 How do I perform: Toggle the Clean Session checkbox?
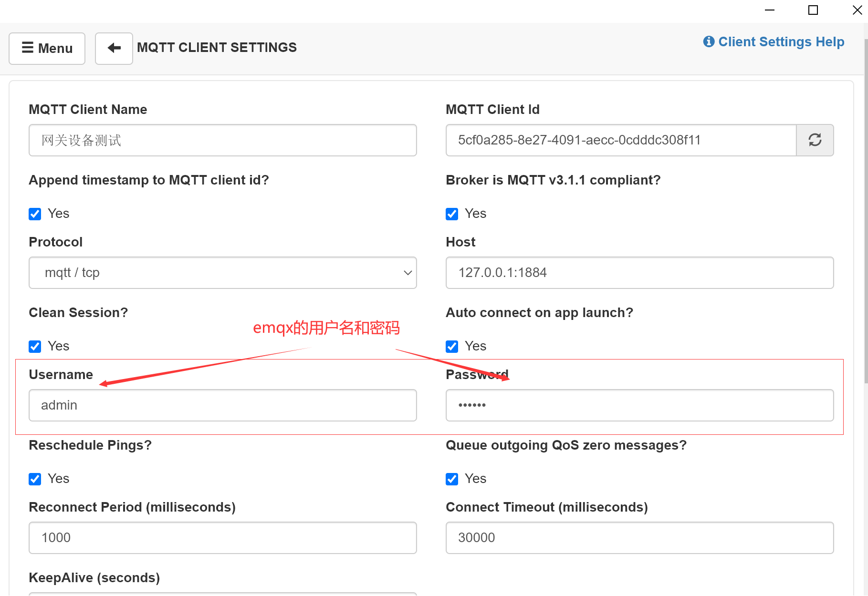34,346
